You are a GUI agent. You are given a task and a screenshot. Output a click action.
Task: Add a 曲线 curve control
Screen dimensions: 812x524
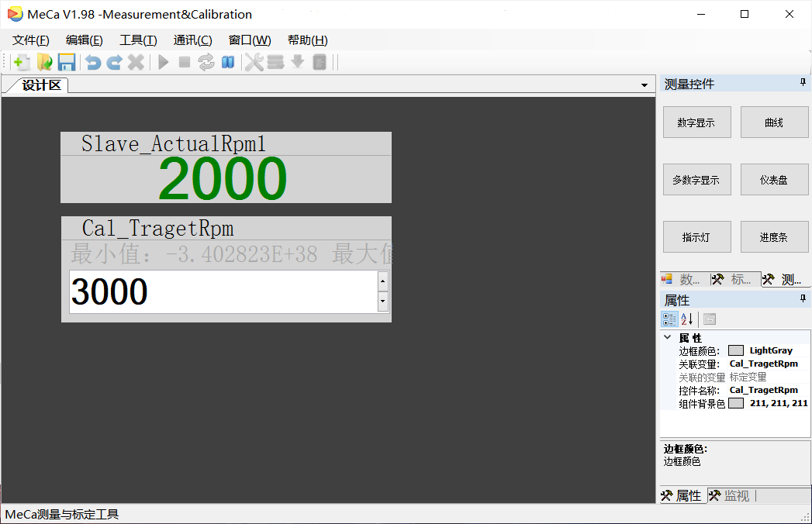(774, 122)
